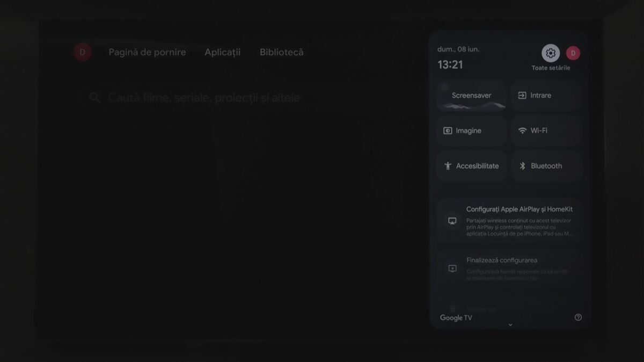Click the profile avatar in quick panel
This screenshot has height=362, width=644.
[x=573, y=53]
